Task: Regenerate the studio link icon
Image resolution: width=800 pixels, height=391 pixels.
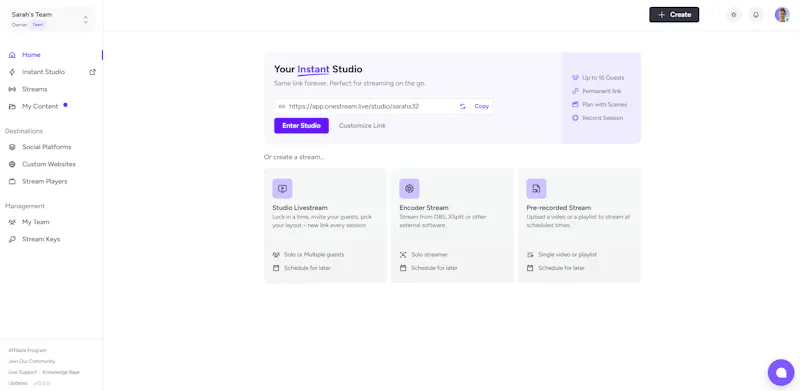Action: (x=463, y=106)
